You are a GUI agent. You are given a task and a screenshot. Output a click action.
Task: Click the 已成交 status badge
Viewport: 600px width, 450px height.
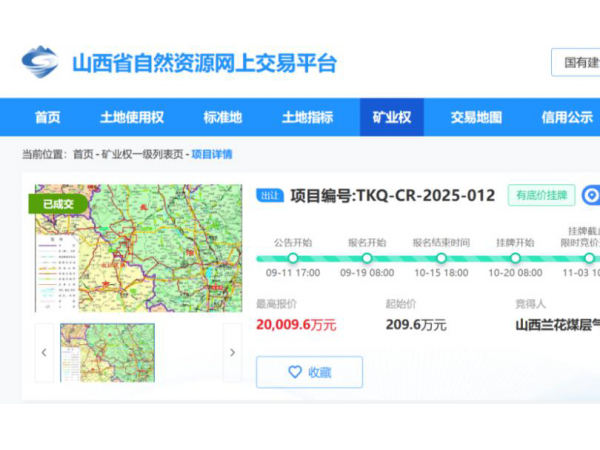tap(58, 204)
